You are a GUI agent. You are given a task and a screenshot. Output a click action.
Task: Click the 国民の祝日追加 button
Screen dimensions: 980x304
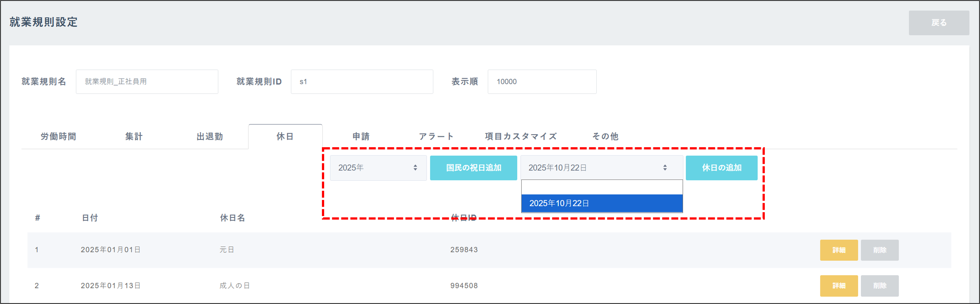click(473, 168)
